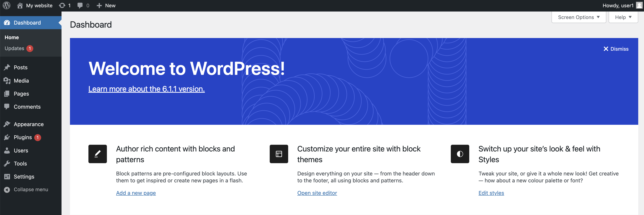This screenshot has height=215, width=644.
Task: Click the comments bubble in admin bar
Action: click(x=80, y=6)
